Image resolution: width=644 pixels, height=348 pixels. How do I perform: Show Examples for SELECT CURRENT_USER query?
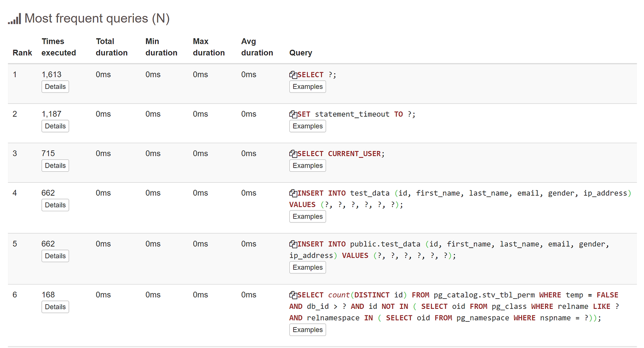pyautogui.click(x=308, y=166)
